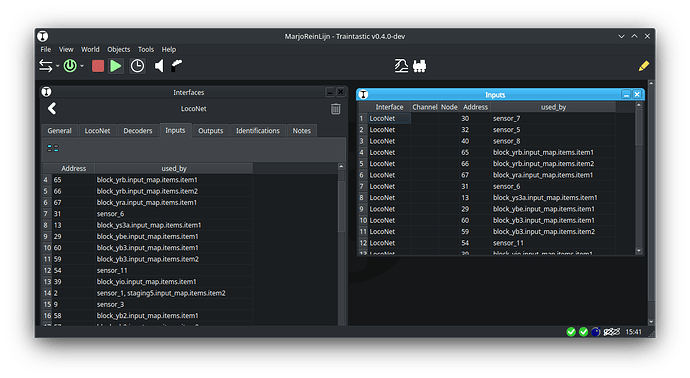Switch to the General tab
Image resolution: width=690 pixels, height=378 pixels.
(x=59, y=131)
